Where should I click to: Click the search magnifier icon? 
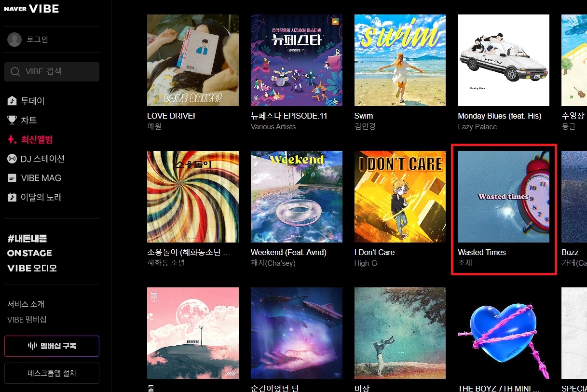pyautogui.click(x=16, y=72)
